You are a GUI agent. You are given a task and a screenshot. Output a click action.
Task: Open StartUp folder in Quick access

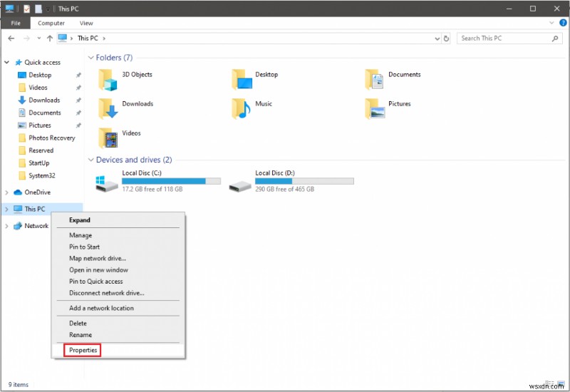pyautogui.click(x=39, y=163)
